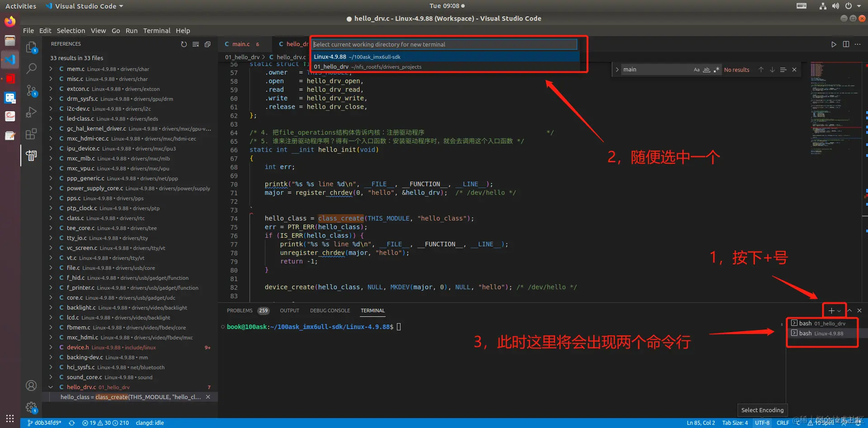
Task: Select the References view icon in activity bar
Action: [x=31, y=155]
